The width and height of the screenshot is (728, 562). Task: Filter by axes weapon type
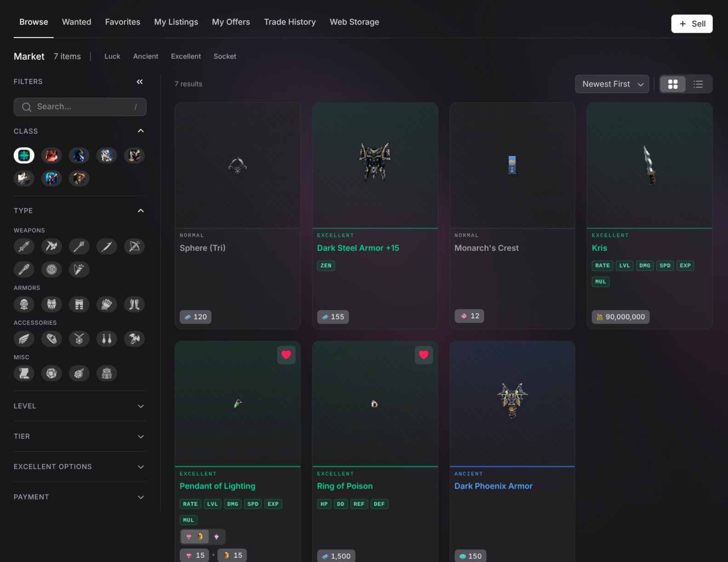pos(52,246)
